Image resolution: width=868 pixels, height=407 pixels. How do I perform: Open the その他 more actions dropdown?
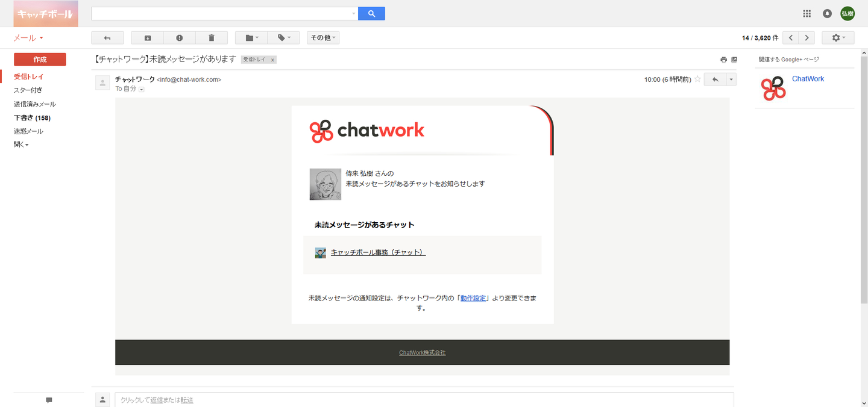323,38
